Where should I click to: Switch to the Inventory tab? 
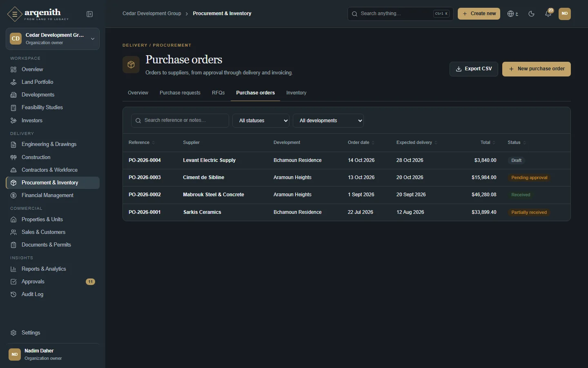tap(296, 93)
